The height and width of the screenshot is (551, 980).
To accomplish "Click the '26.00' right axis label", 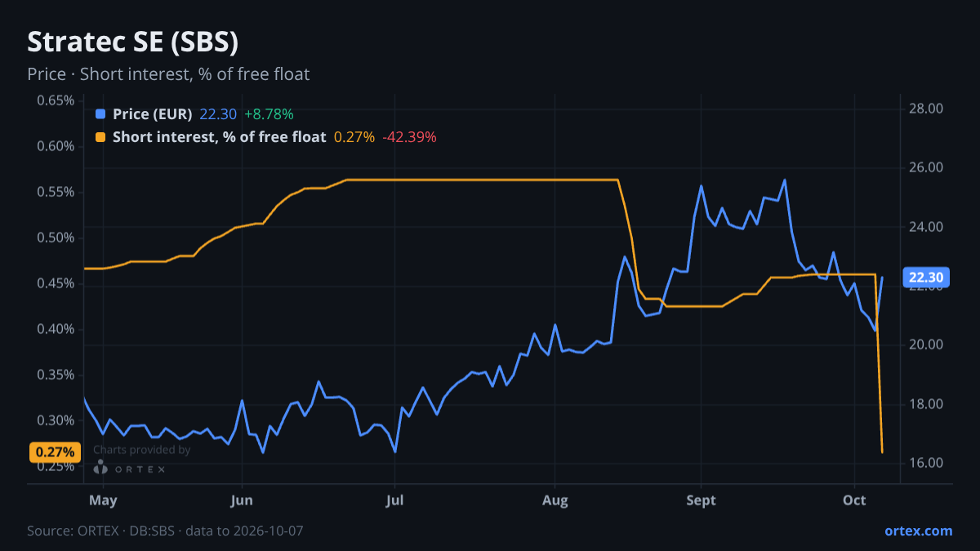I will pos(926,167).
